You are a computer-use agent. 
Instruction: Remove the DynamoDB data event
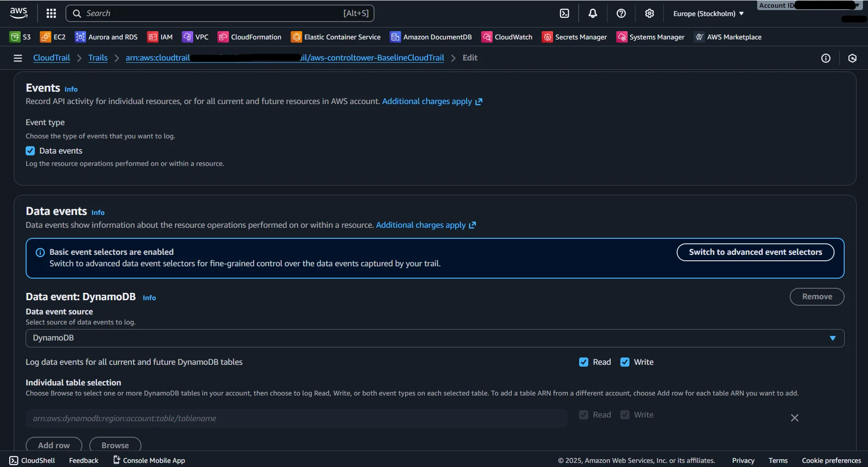coord(816,297)
